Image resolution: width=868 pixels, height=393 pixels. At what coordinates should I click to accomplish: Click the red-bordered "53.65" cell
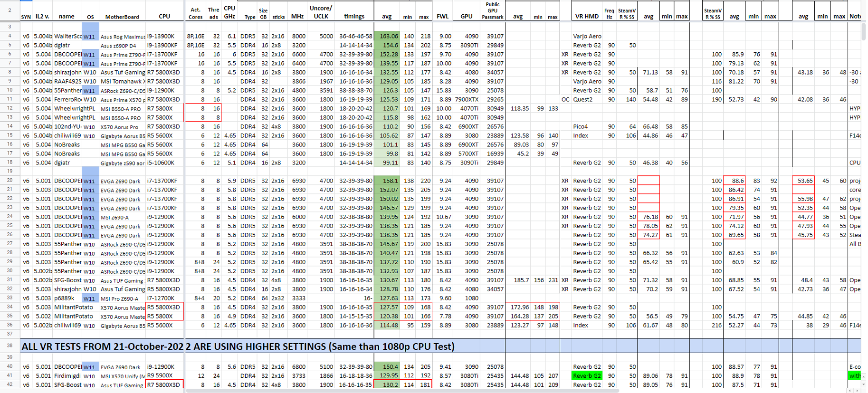click(803, 181)
